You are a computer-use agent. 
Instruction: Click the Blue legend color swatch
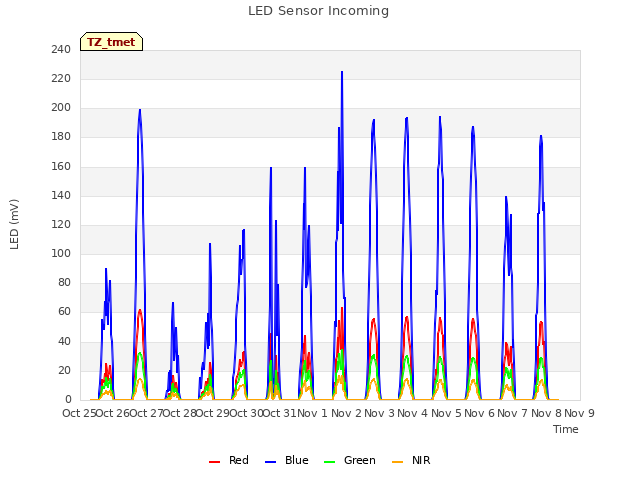pyautogui.click(x=271, y=462)
